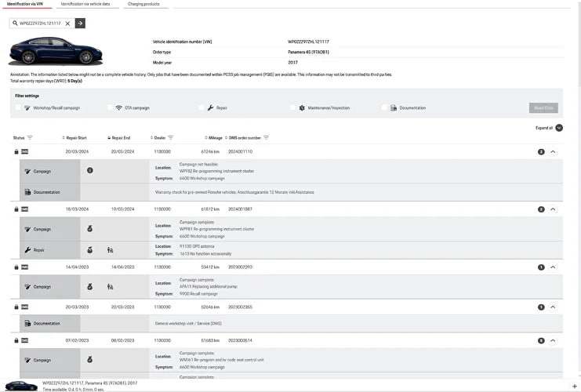
Task: Click lock icon on 20/03/2024 order
Action: 16,151
